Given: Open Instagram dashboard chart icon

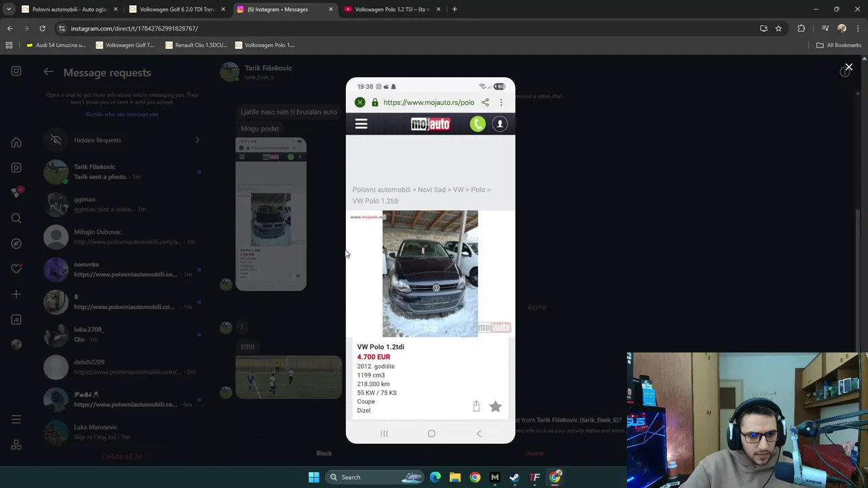Looking at the screenshot, I should 16,319.
